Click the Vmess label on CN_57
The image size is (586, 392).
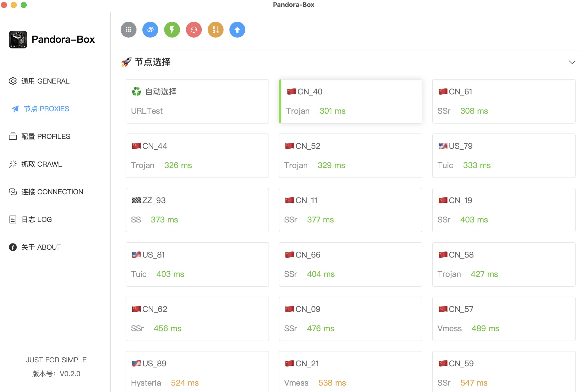[449, 328]
